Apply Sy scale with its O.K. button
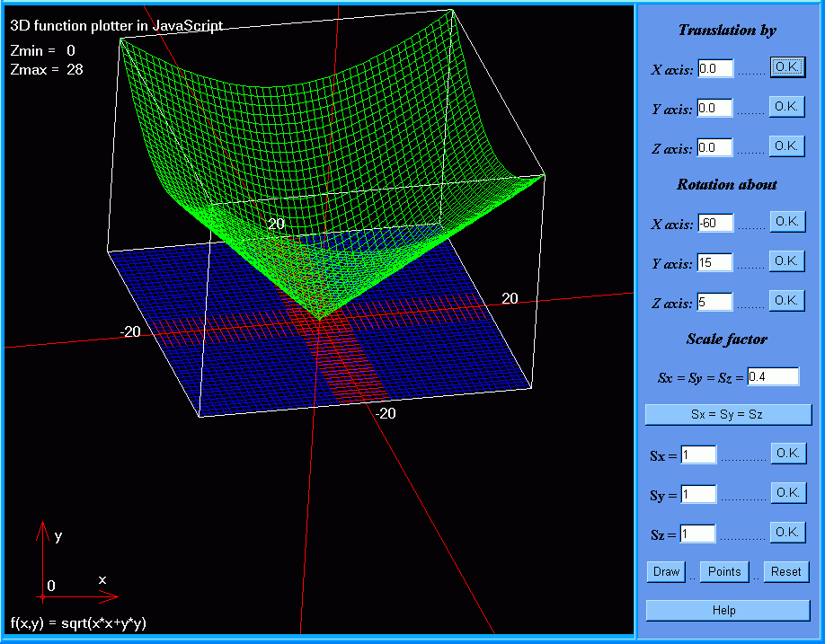 point(787,493)
